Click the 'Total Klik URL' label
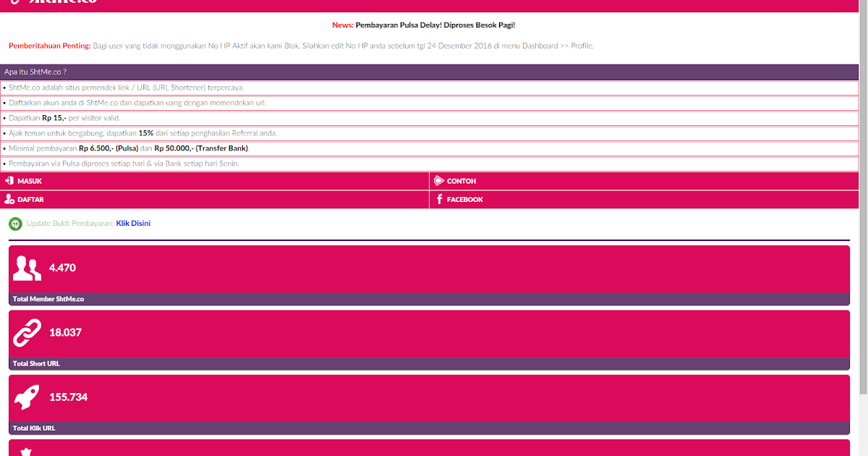Viewport: 868px width, 456px height. [x=34, y=428]
